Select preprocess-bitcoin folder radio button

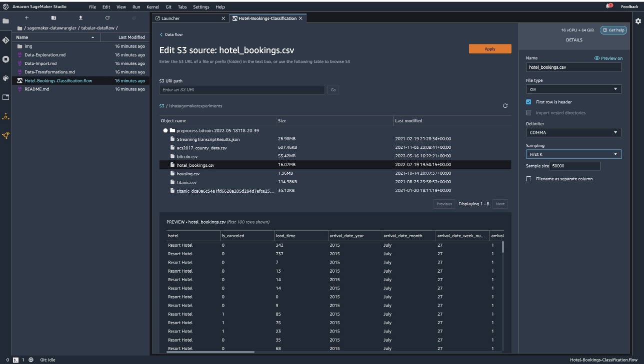[165, 130]
